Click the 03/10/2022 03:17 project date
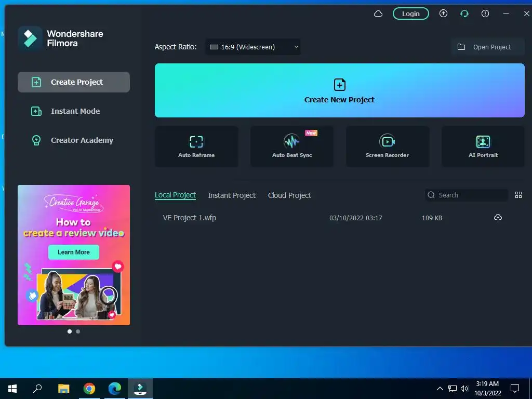 pos(355,218)
